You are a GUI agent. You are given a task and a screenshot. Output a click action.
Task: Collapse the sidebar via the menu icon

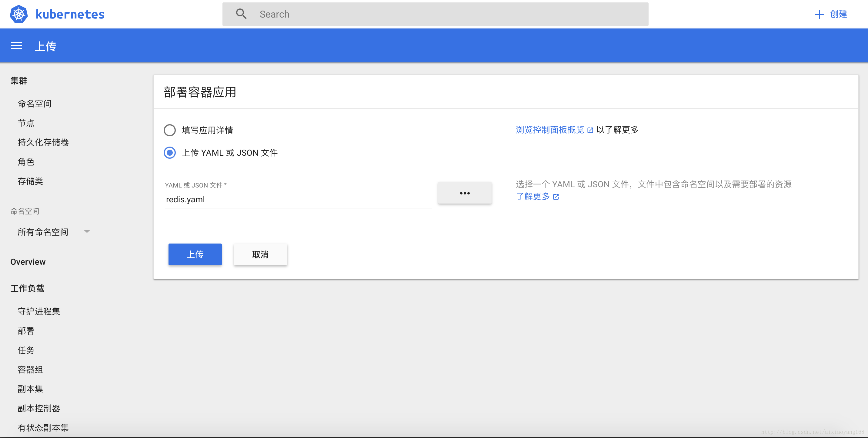coord(16,45)
